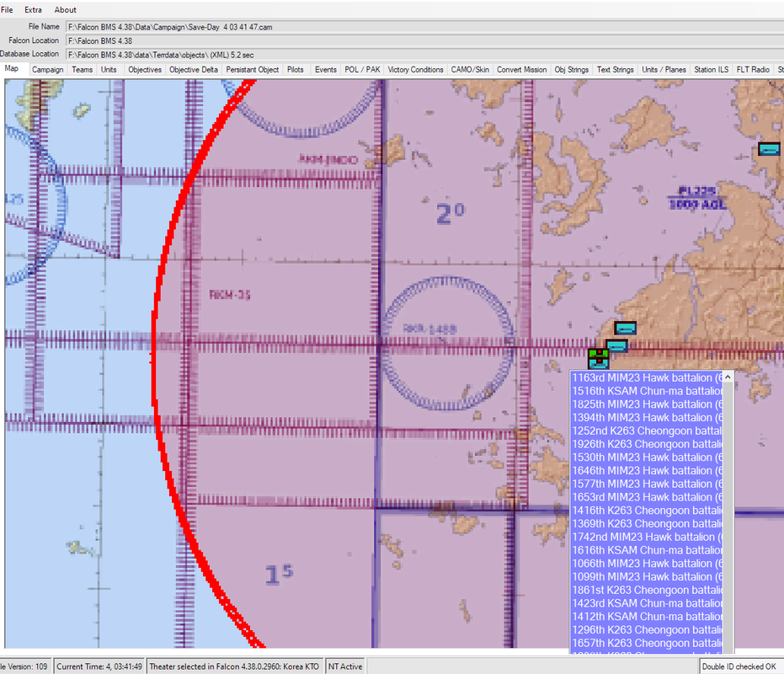
Task: Click the File Name path field
Action: (424, 27)
